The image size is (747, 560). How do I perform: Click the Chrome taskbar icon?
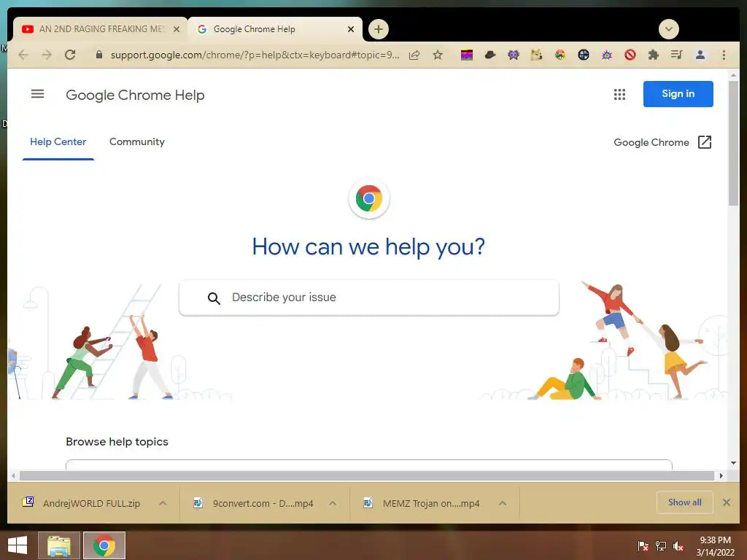(104, 545)
